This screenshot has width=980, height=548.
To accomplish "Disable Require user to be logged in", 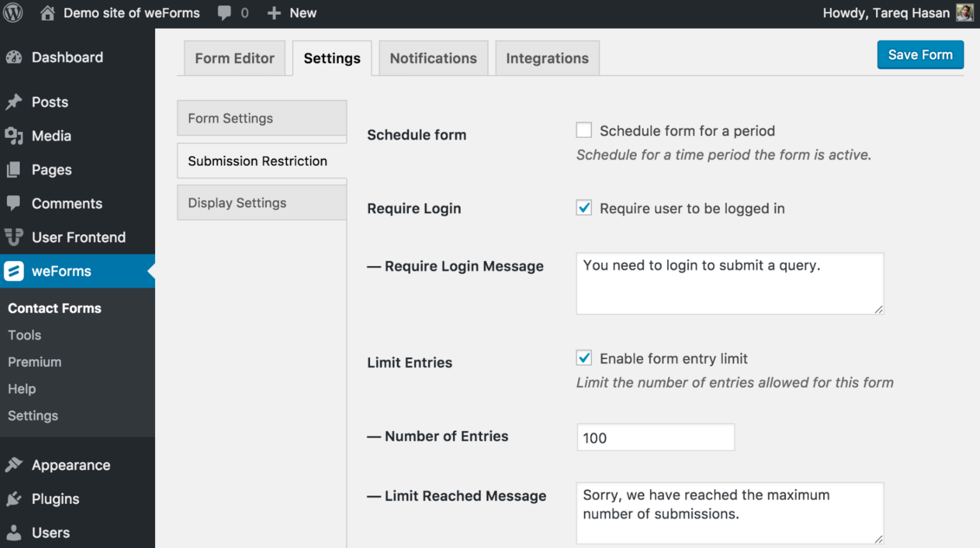I will 584,207.
